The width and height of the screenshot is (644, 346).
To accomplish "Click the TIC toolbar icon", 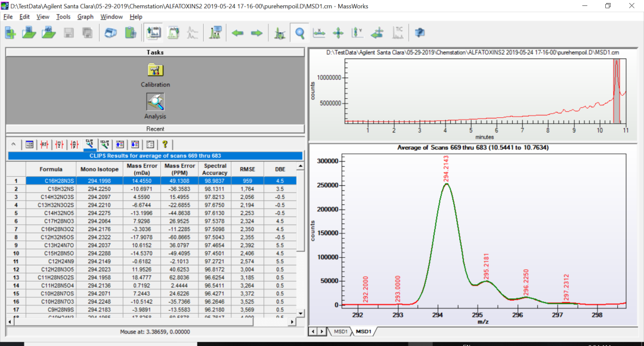I will coord(398,33).
